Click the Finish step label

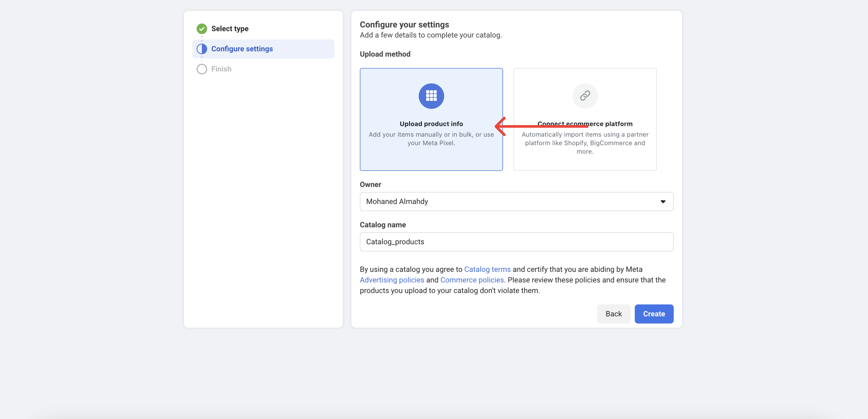pos(221,69)
